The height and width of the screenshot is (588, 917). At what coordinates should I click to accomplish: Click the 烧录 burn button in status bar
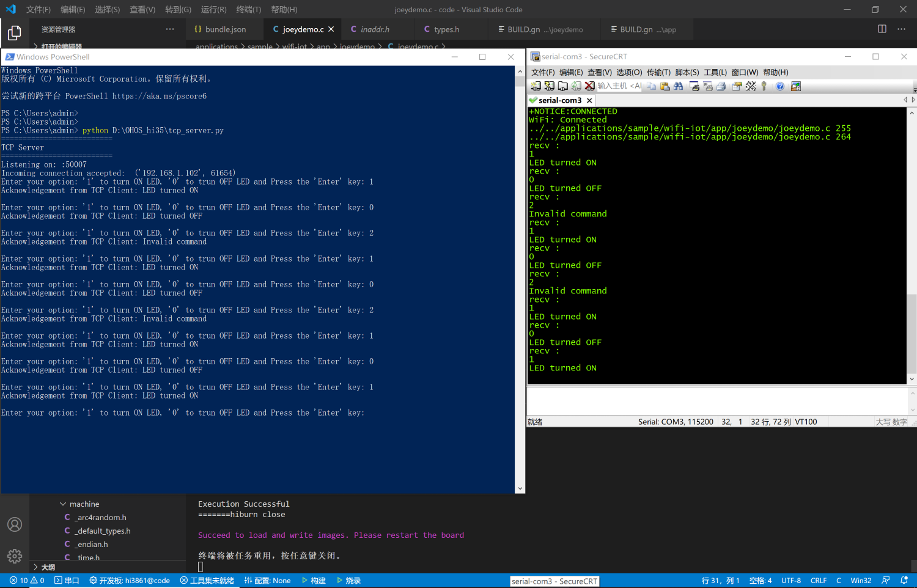tap(348, 581)
